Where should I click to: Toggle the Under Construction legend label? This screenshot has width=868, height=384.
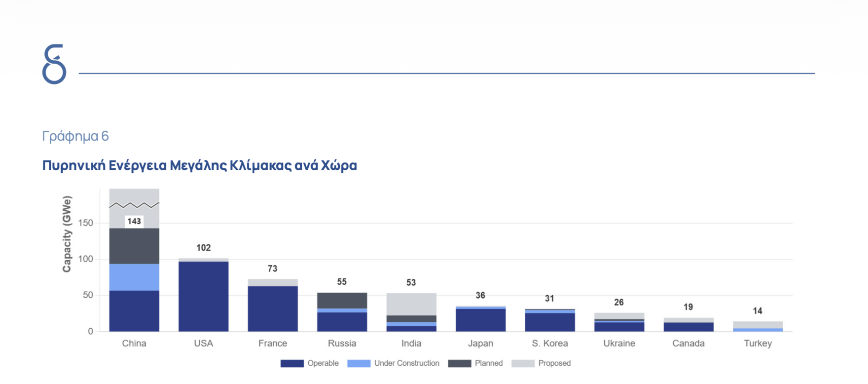pos(406,363)
